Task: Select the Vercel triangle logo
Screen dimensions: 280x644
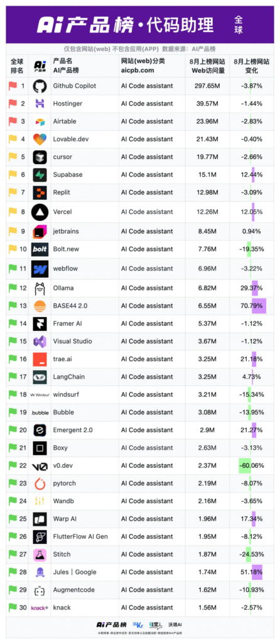Action: coord(40,212)
